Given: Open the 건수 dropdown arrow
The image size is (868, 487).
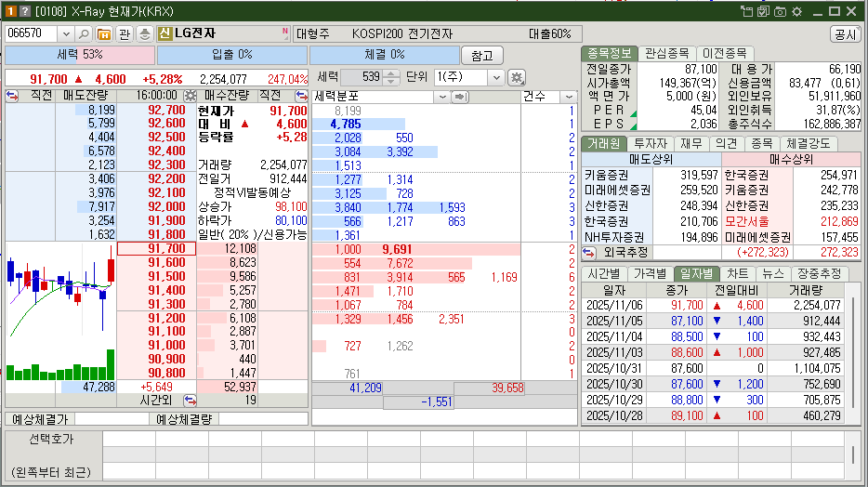Looking at the screenshot, I should pos(569,97).
